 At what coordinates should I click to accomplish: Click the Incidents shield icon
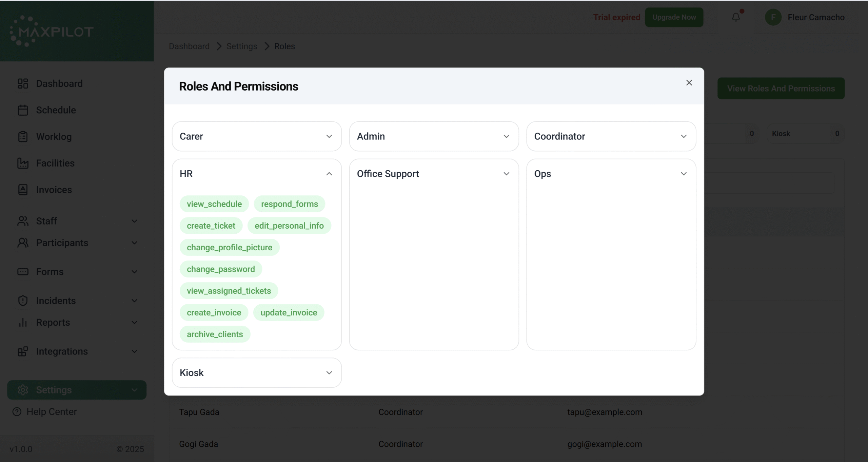(23, 301)
